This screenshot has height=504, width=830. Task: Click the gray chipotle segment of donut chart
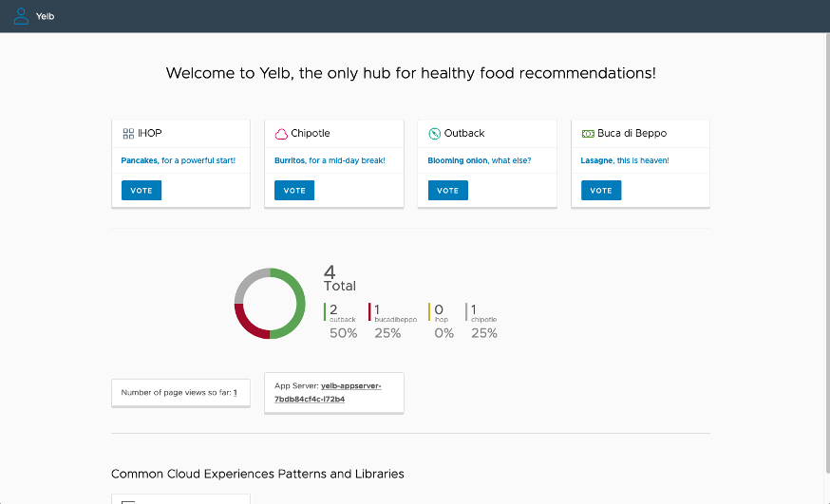pos(246,280)
